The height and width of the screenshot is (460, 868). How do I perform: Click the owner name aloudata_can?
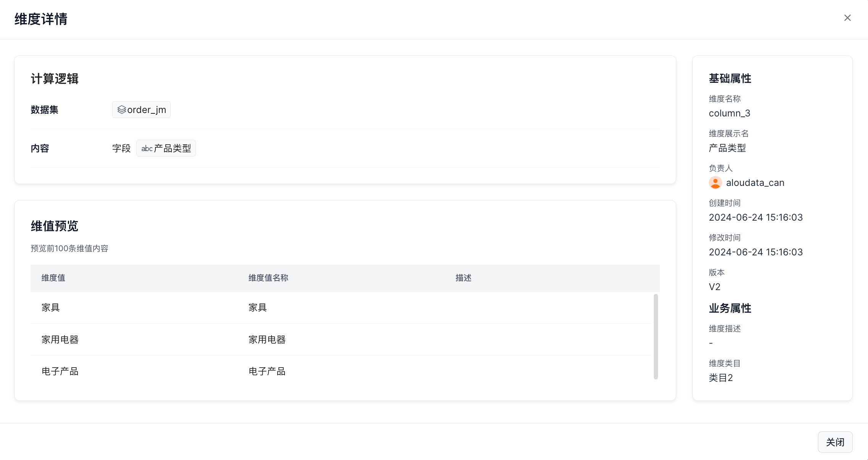click(x=755, y=183)
